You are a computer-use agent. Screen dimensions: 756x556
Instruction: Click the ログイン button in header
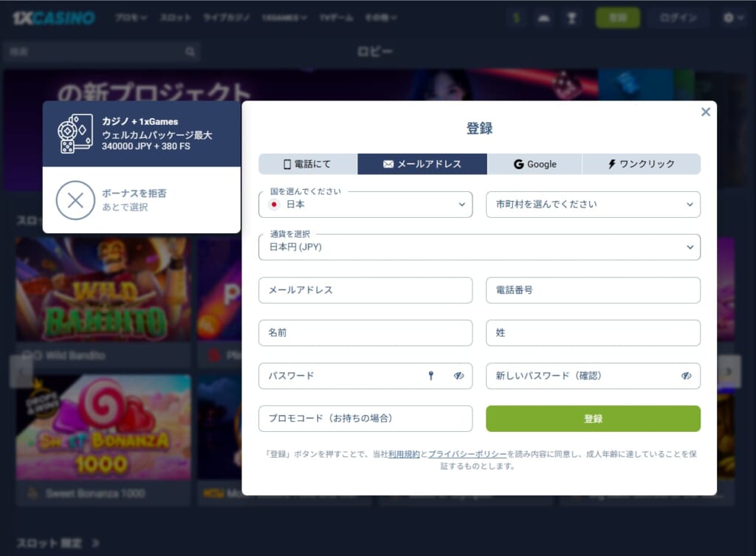tap(678, 18)
